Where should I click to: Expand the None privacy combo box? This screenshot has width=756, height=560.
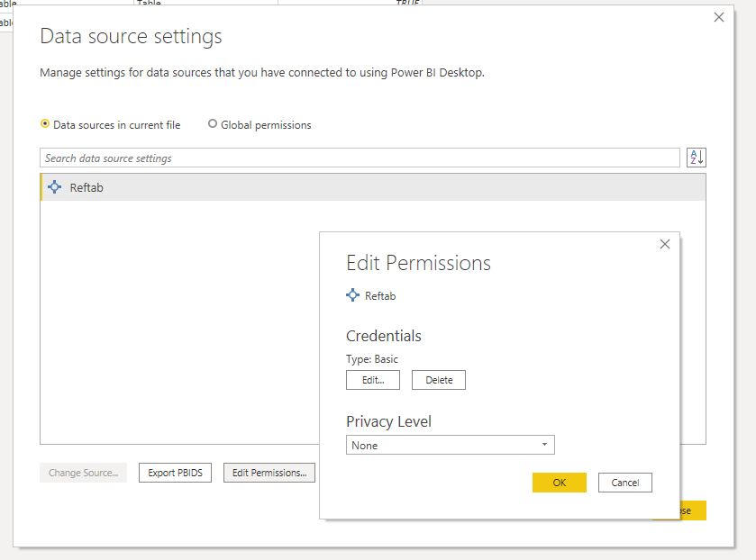pyautogui.click(x=450, y=445)
